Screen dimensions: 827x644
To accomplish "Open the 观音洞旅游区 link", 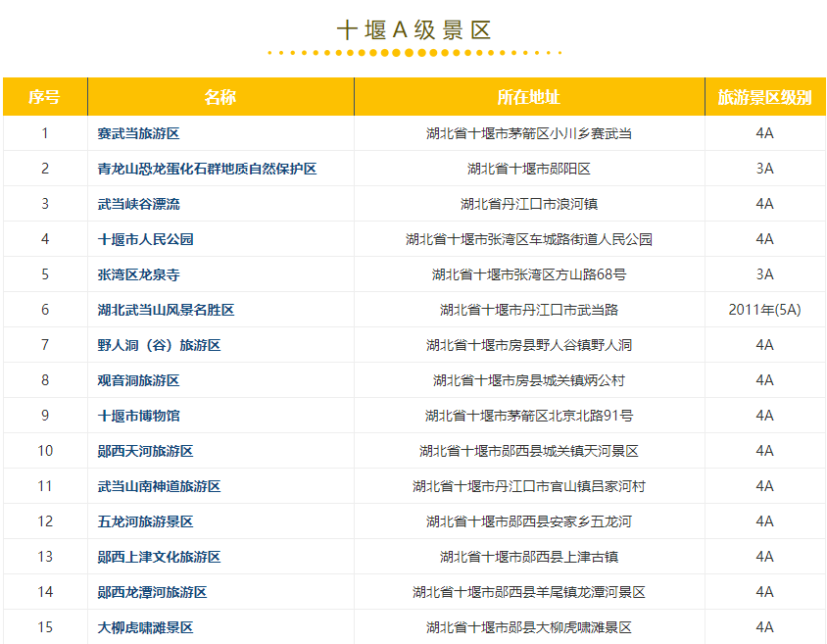I will tap(138, 380).
